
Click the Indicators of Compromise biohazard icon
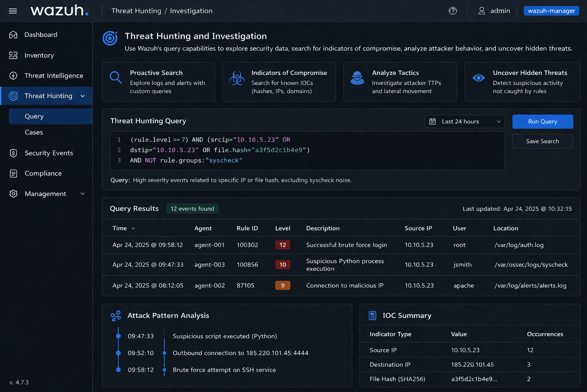(x=237, y=78)
